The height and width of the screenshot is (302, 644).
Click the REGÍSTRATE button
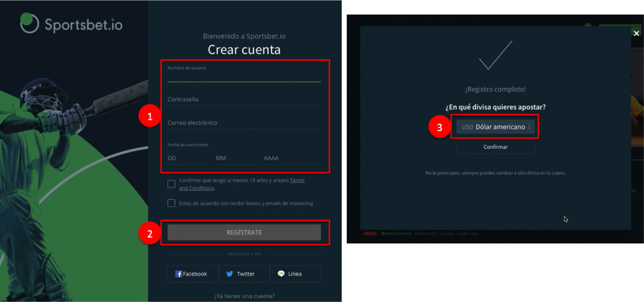pos(244,232)
